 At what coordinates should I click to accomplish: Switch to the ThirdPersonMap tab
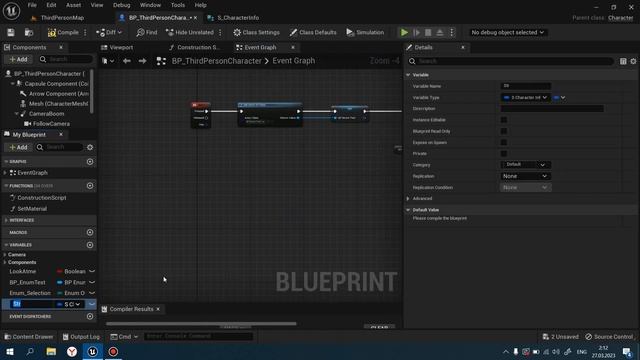click(x=62, y=18)
